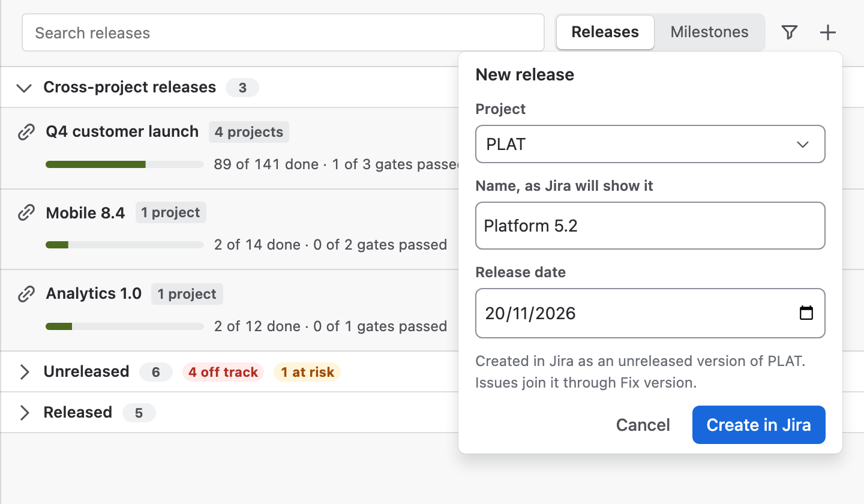
Task: Click the text 2 of 14 done
Action: [257, 245]
